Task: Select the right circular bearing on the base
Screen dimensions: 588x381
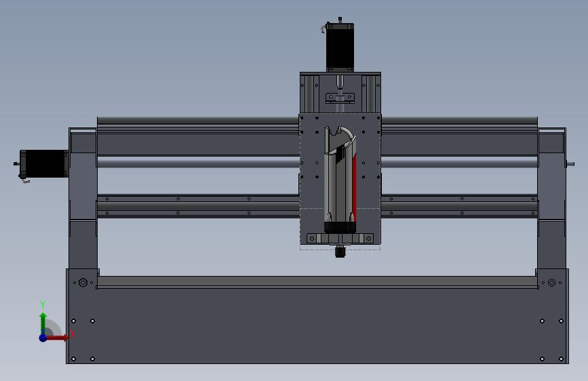Action: pyautogui.click(x=551, y=283)
